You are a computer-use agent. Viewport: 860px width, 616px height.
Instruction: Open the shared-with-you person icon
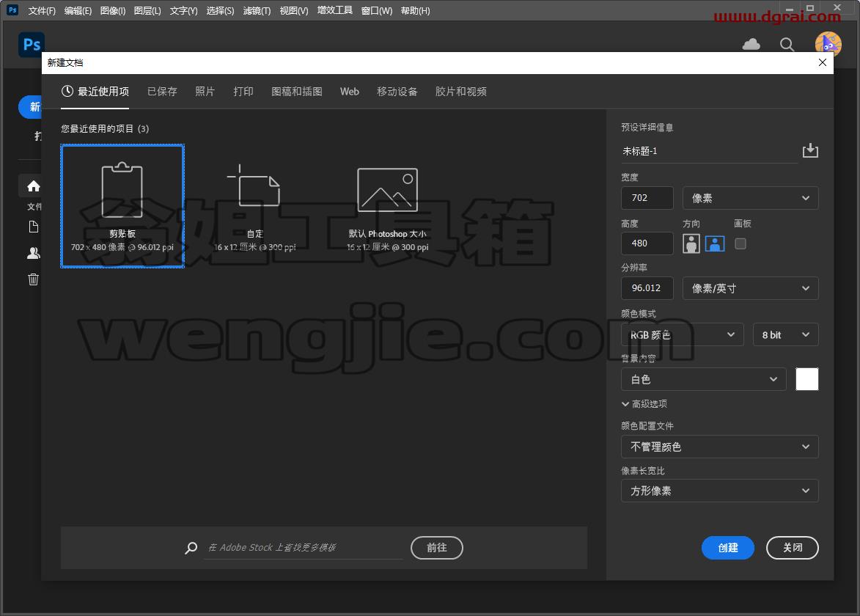(x=34, y=253)
